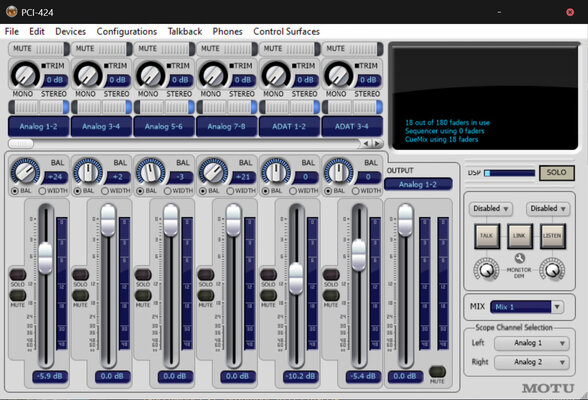This screenshot has width=588, height=400.
Task: Toggle the MONO/STEREO switch for ADAT 1-2
Action: pos(289,107)
